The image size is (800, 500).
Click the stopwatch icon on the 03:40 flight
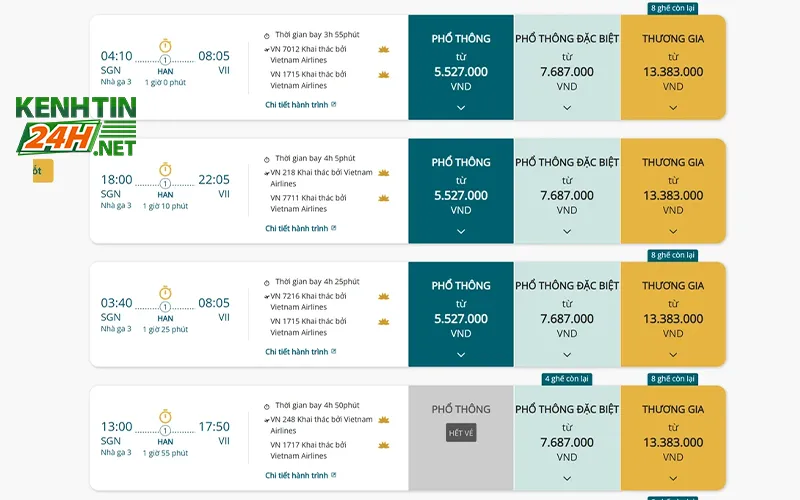(x=165, y=293)
